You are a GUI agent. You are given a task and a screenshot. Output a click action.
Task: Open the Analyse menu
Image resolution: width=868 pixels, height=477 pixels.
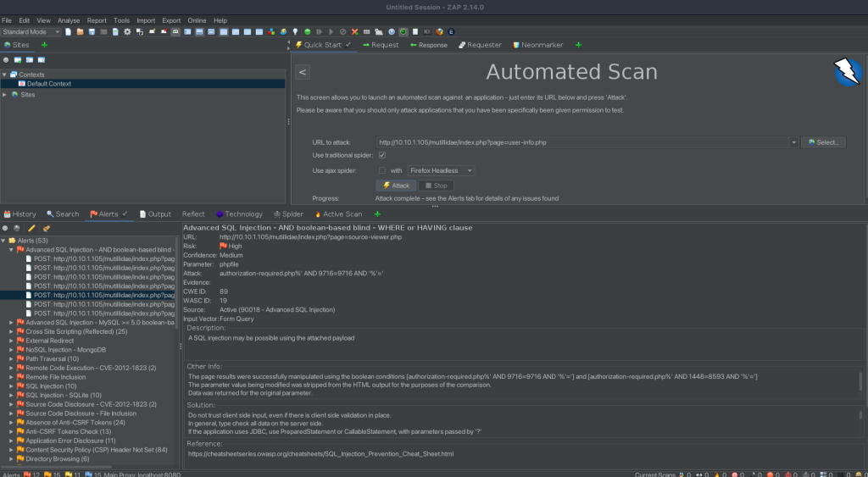pos(69,20)
